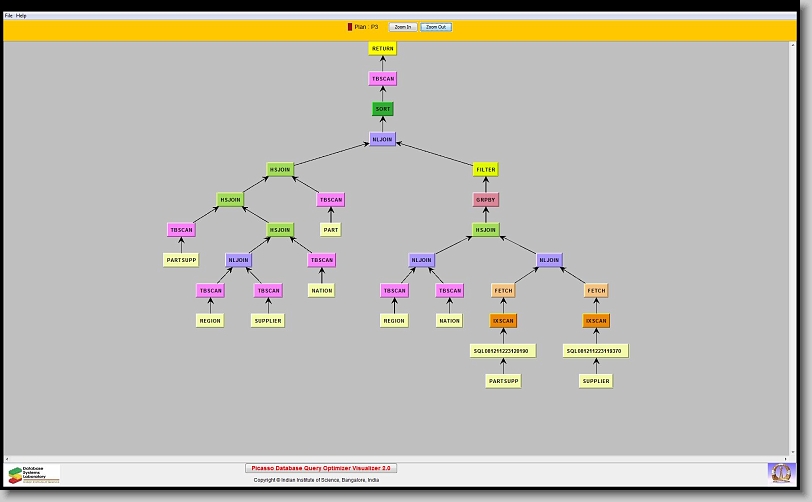The height and width of the screenshot is (502, 812).
Task: Click the Zoom Out button
Action: point(436,27)
